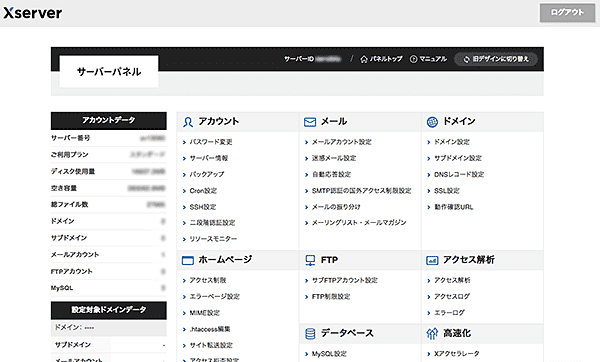Open 迷惑メール設定
Screen dimensions: 600x362
pos(334,158)
